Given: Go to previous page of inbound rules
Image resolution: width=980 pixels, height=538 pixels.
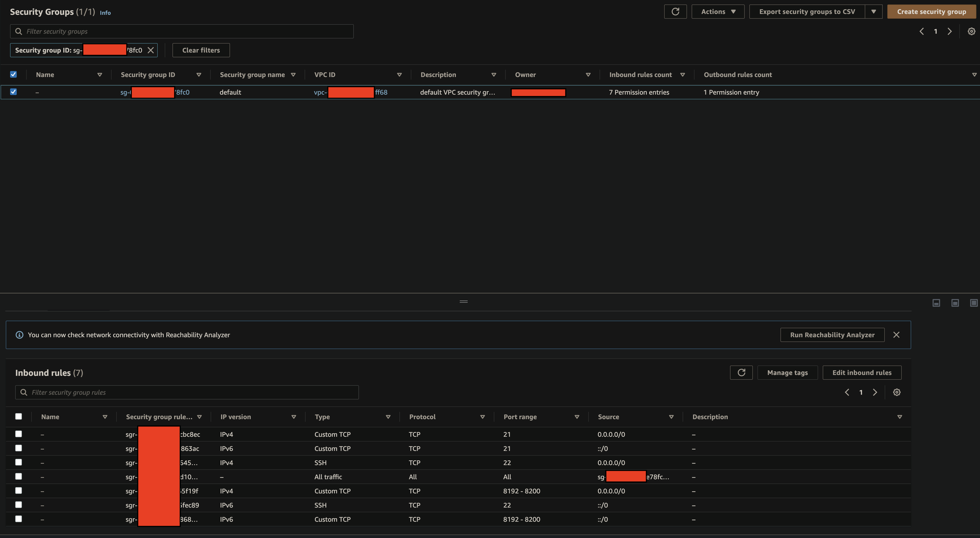Looking at the screenshot, I should (x=847, y=392).
